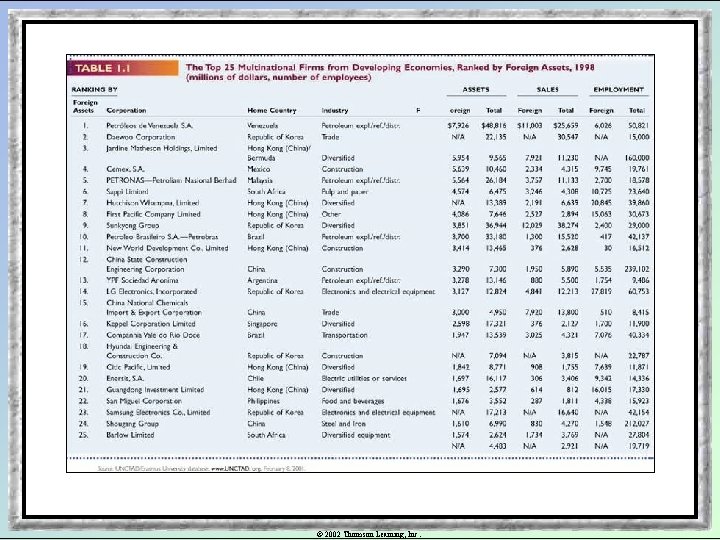Click the '© 2002 Thomson Learning, Inc.' footer
The width and height of the screenshot is (720, 540).
[x=369, y=534]
